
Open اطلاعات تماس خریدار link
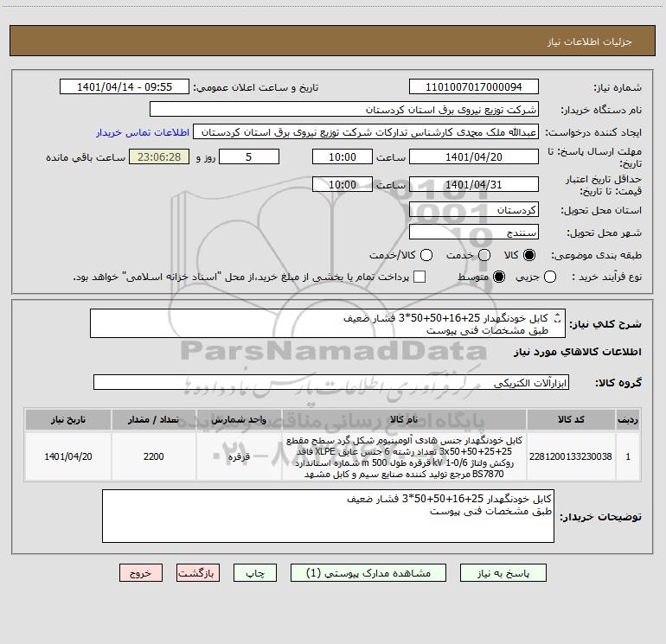[143, 132]
